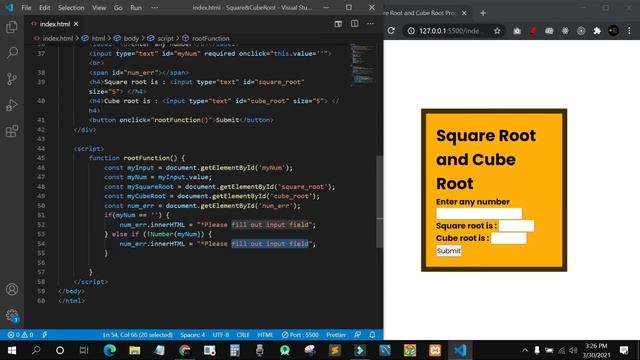Show hidden menus via title bar ellipsis
This screenshot has height=360, width=640.
click(x=154, y=8)
